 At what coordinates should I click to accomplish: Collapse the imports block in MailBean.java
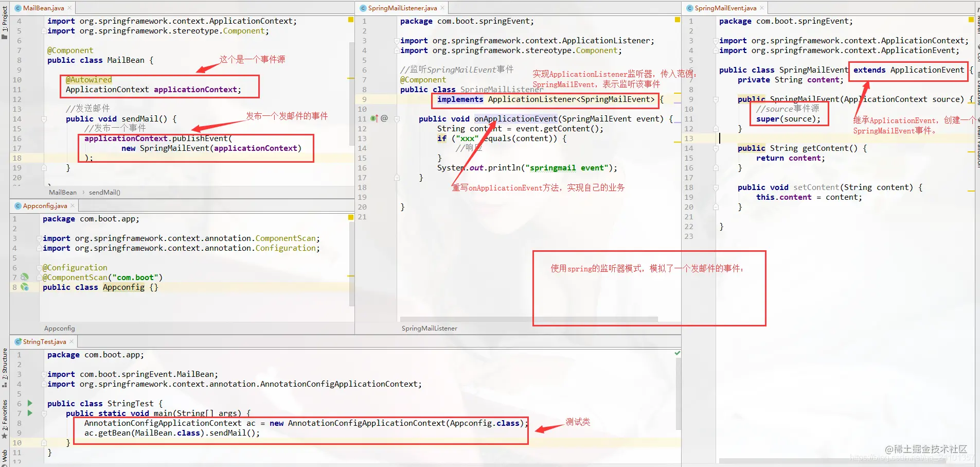pyautogui.click(x=44, y=31)
